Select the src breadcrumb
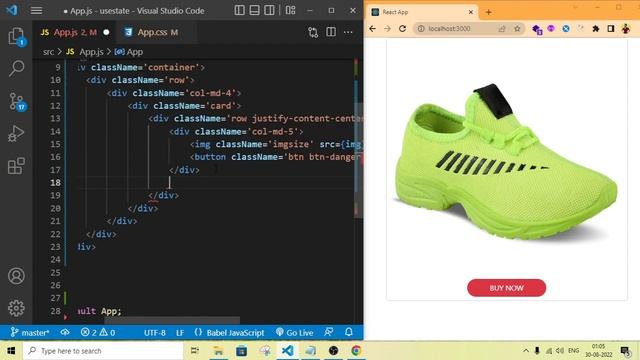640x360 pixels. pos(48,52)
